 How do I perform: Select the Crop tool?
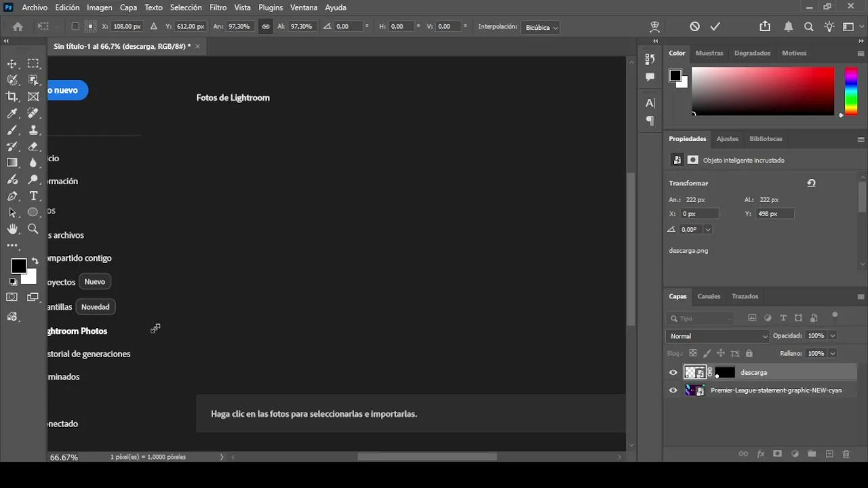[12, 97]
